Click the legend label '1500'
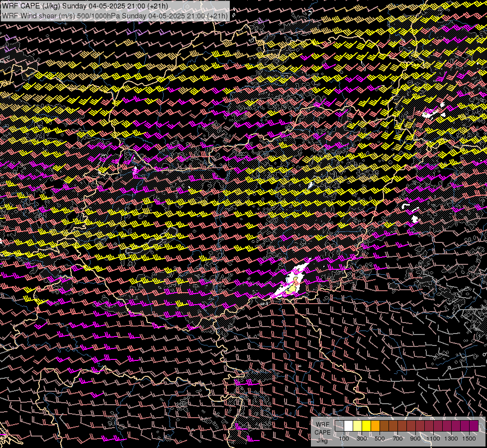Screen dimensions: 487x448 469,439
